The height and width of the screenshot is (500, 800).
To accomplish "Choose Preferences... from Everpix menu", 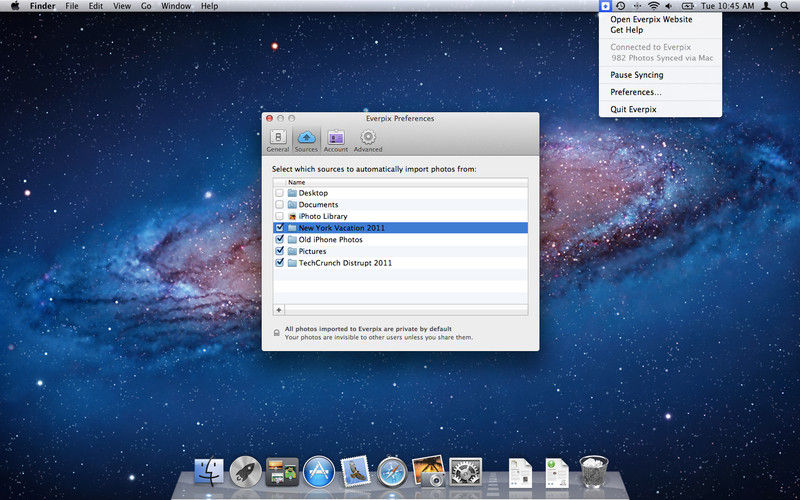I will (x=636, y=92).
